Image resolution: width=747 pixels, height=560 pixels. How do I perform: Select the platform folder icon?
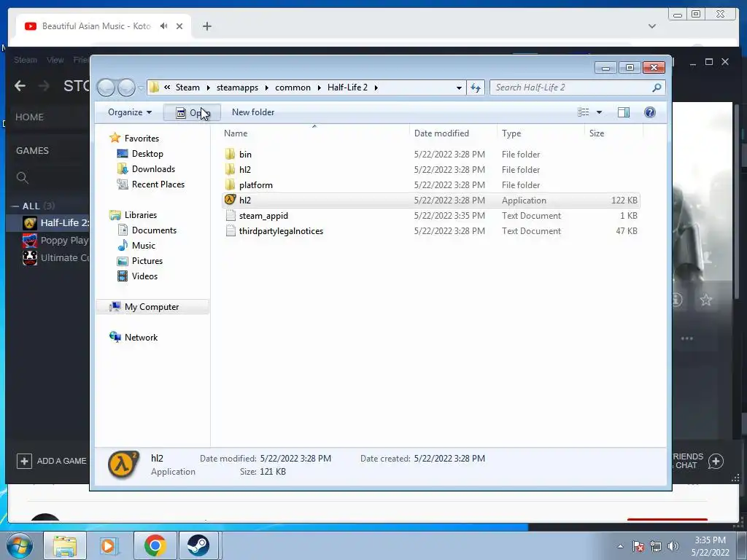[x=230, y=184]
